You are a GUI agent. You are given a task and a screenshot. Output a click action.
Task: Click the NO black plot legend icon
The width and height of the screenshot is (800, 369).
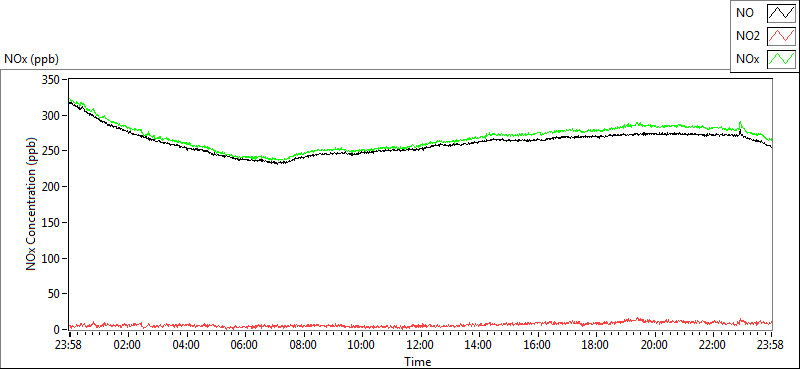click(x=782, y=13)
